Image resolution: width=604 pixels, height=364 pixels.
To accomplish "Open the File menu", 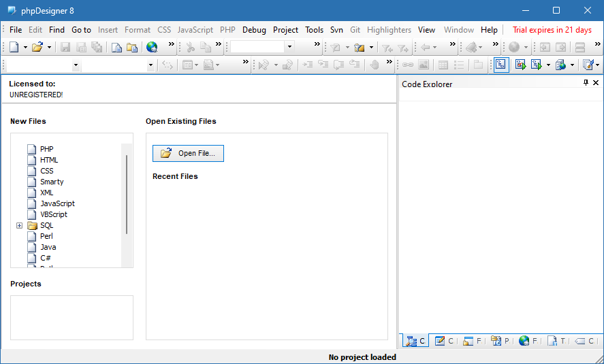I will (16, 30).
